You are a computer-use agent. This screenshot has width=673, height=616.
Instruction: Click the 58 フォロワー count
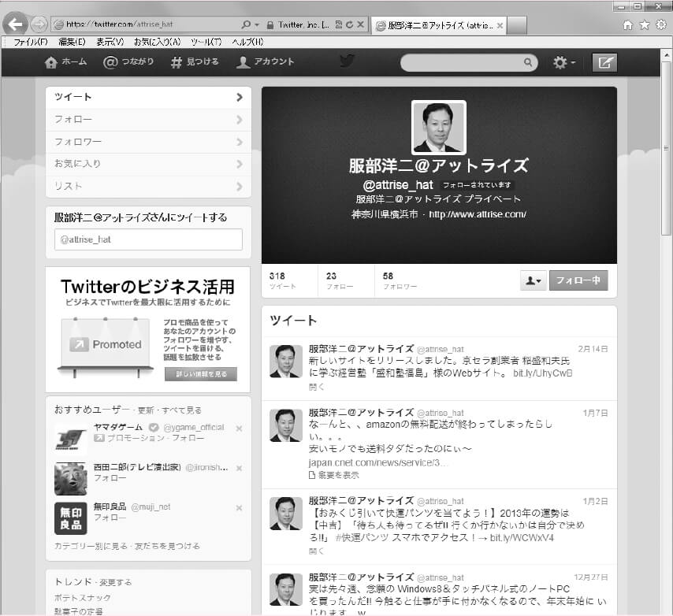click(x=400, y=280)
